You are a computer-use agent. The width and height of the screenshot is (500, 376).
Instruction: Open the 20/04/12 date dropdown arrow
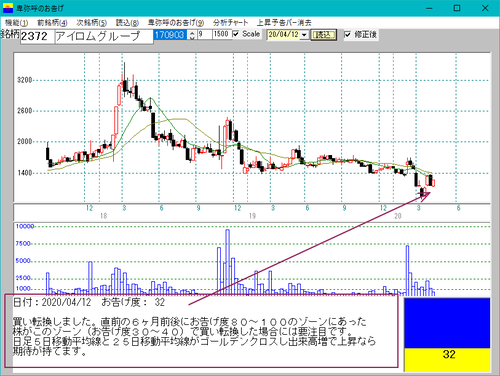click(x=304, y=35)
